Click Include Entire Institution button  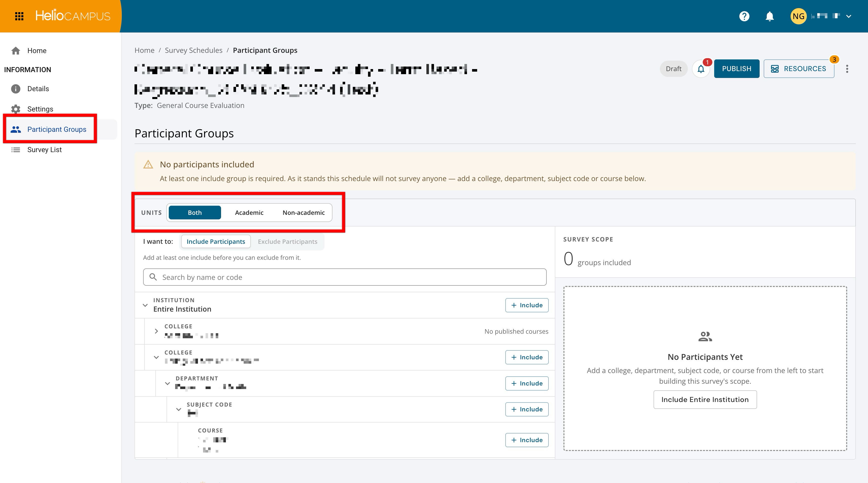coord(705,400)
